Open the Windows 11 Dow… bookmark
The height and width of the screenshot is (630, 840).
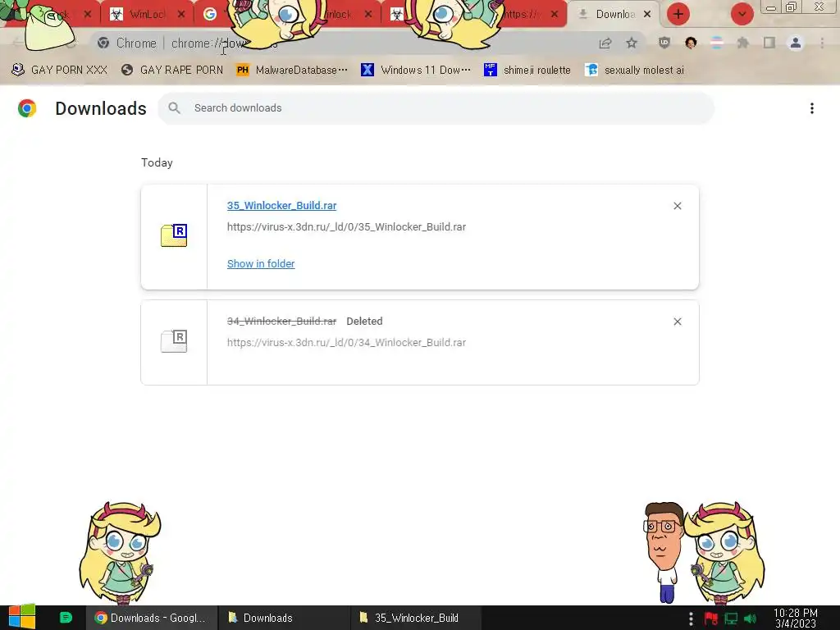click(x=416, y=71)
